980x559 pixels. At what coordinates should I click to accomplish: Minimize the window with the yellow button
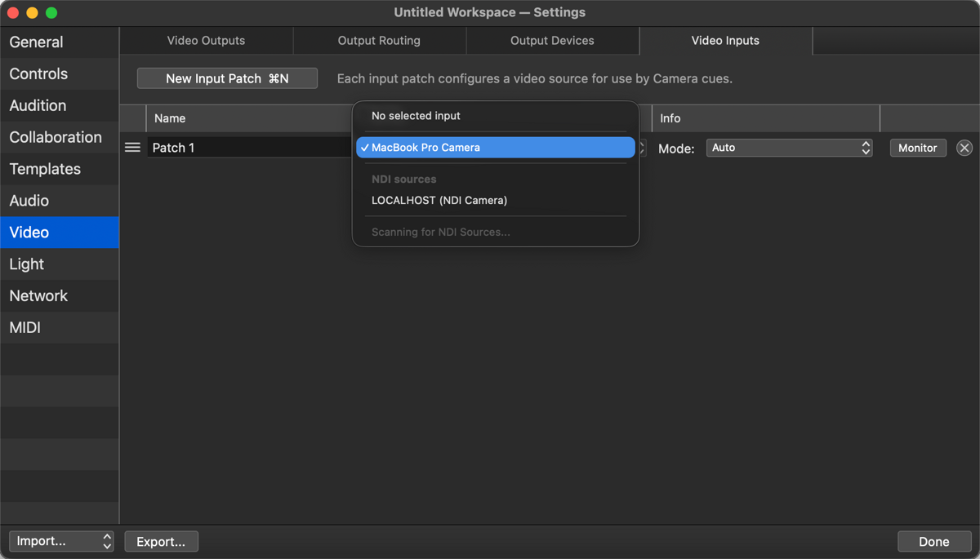[32, 12]
